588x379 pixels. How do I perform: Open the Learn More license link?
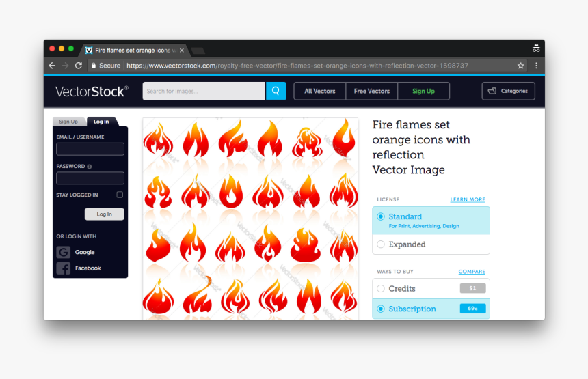(468, 199)
